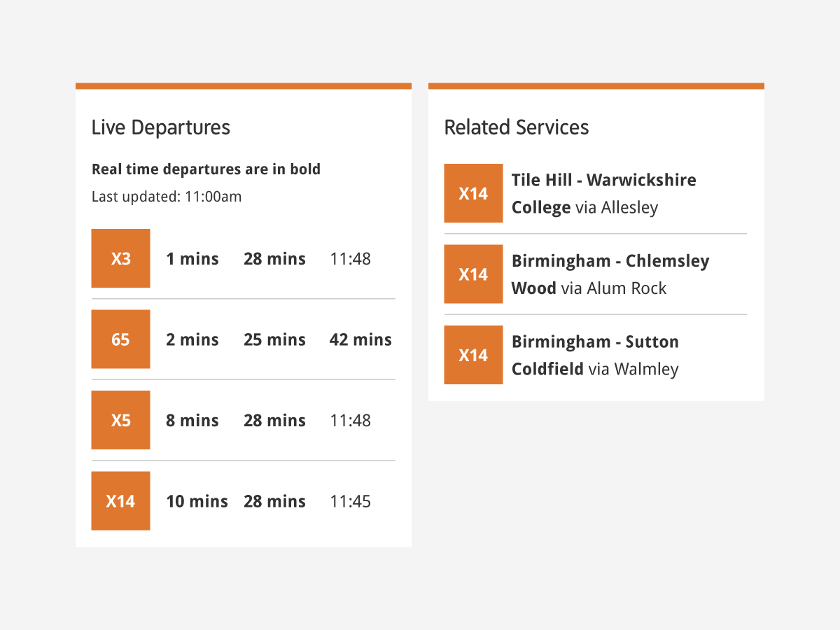The width and height of the screenshot is (840, 630).
Task: Select the X14 10 mins departure
Action: point(197,501)
